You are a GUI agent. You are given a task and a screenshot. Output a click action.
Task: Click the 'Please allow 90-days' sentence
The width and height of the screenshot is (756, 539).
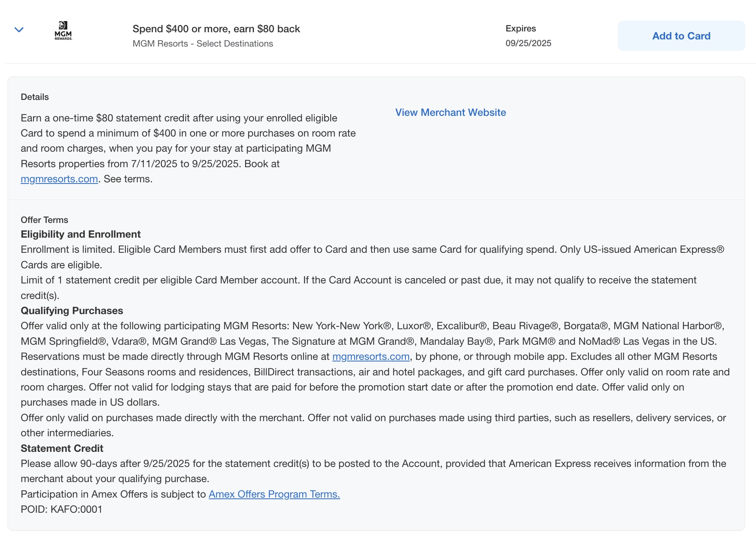coord(373,471)
